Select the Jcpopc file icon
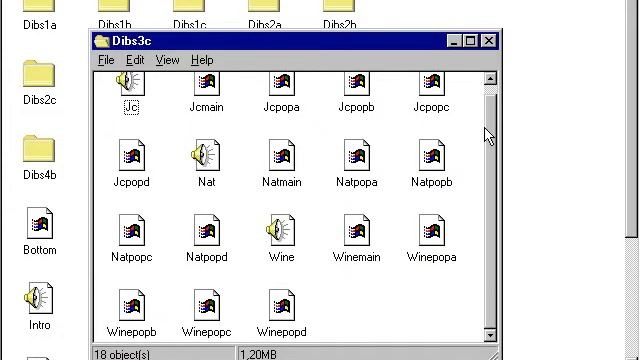Viewport: 640px width, 360px height. [432, 83]
